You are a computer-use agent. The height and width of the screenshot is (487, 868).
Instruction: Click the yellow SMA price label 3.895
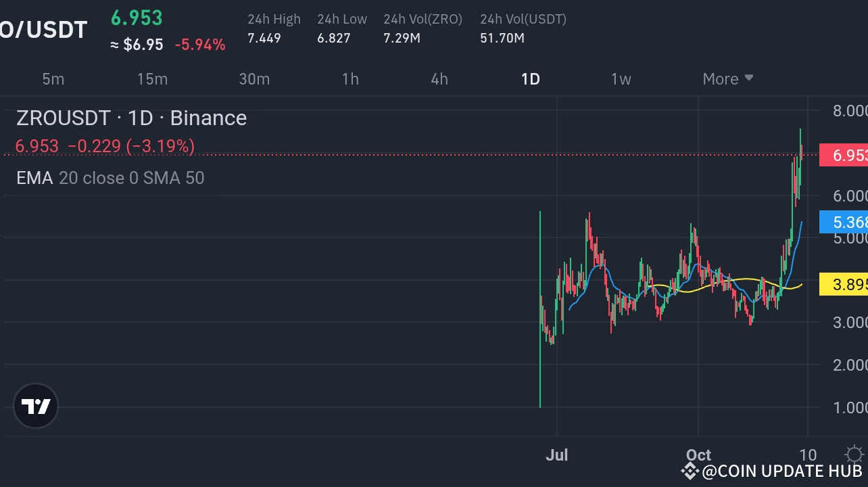[x=843, y=285]
